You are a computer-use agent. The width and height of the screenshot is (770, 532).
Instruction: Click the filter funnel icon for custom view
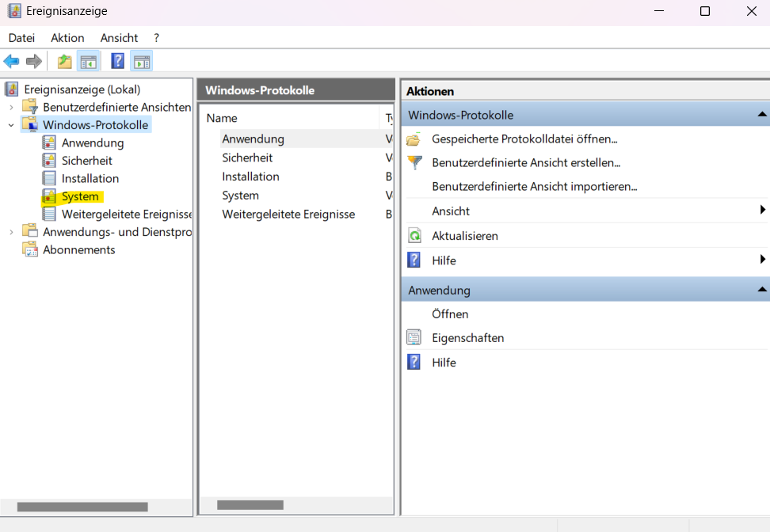pyautogui.click(x=414, y=162)
